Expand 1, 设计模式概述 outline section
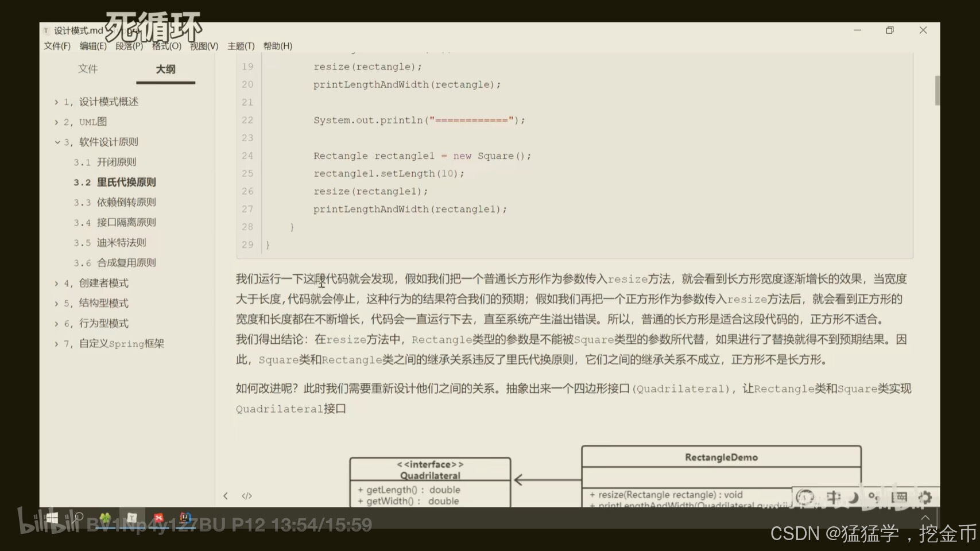This screenshot has height=551, width=980. [56, 102]
